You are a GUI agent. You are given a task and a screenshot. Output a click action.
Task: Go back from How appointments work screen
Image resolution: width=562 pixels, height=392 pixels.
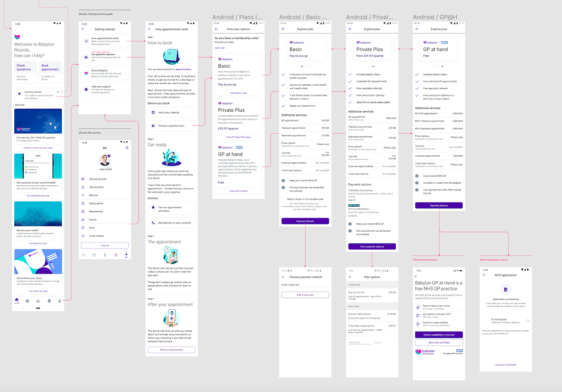pos(150,29)
